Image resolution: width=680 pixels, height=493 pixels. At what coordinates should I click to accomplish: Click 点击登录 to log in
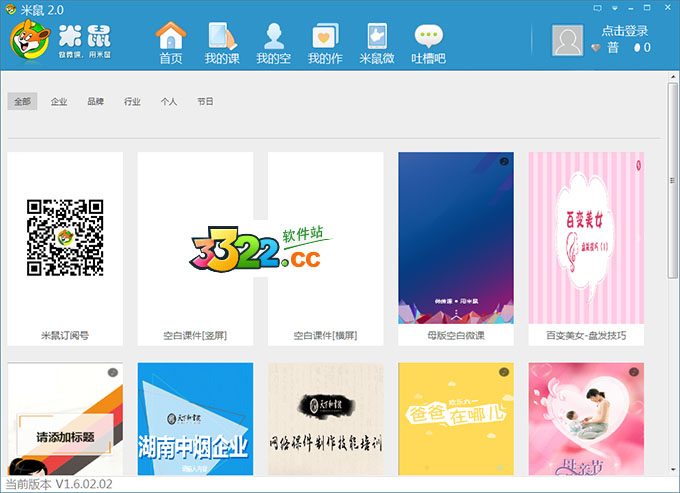625,31
